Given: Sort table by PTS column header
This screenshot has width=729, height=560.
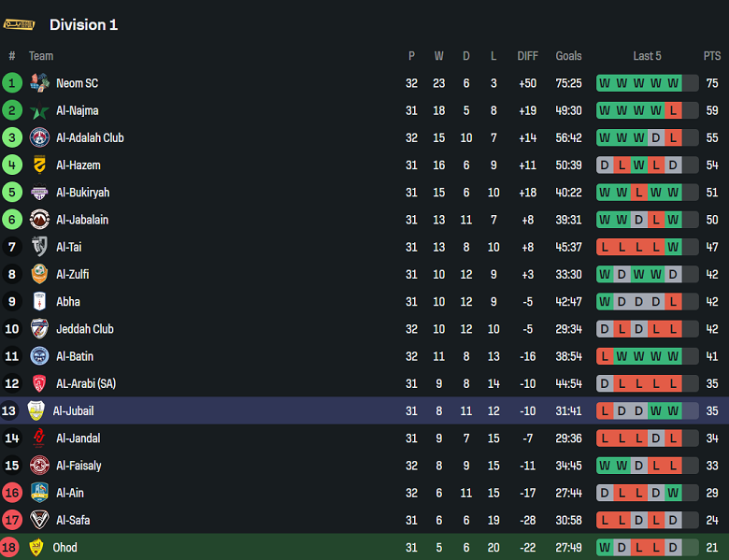Looking at the screenshot, I should (x=712, y=56).
